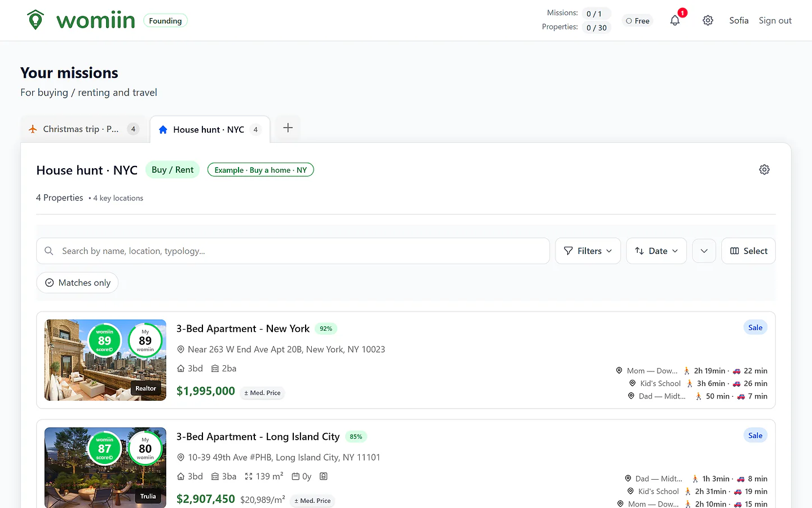Screen dimensions: 812x508
Task: Open notifications bell icon
Action: (x=675, y=20)
